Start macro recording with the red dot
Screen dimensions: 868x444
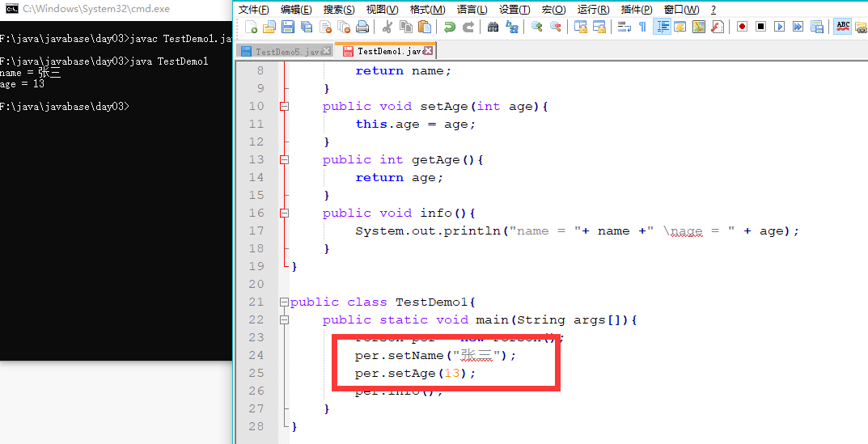(743, 27)
